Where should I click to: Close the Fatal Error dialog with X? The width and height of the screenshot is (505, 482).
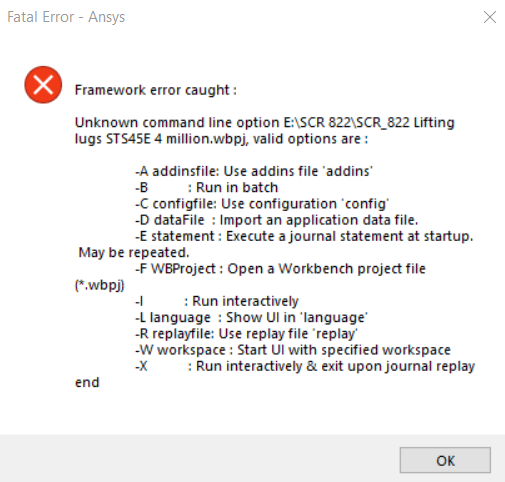click(490, 17)
